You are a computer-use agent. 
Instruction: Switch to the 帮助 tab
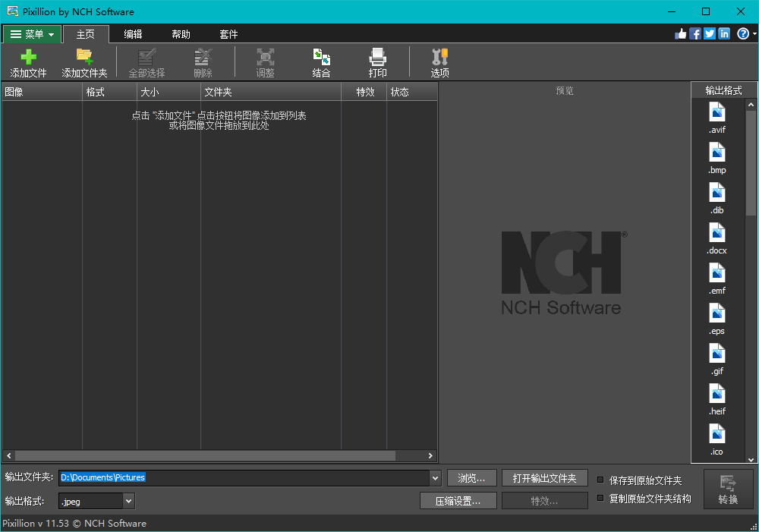pyautogui.click(x=181, y=34)
